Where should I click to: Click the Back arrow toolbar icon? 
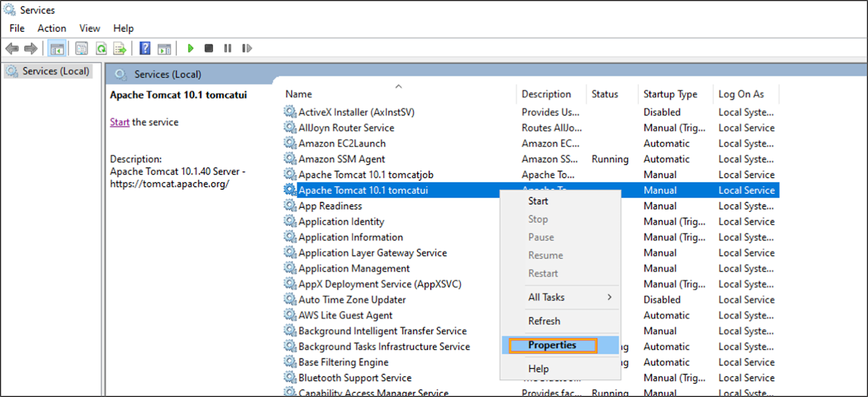pyautogui.click(x=11, y=48)
